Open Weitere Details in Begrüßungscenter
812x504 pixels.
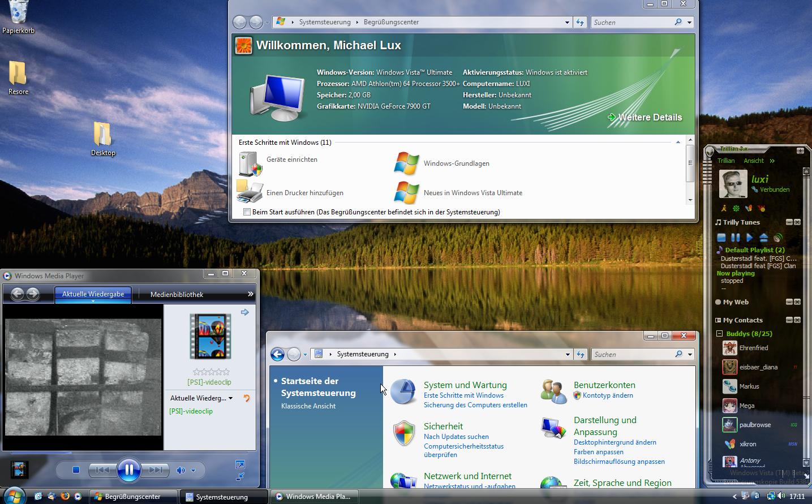[645, 117]
